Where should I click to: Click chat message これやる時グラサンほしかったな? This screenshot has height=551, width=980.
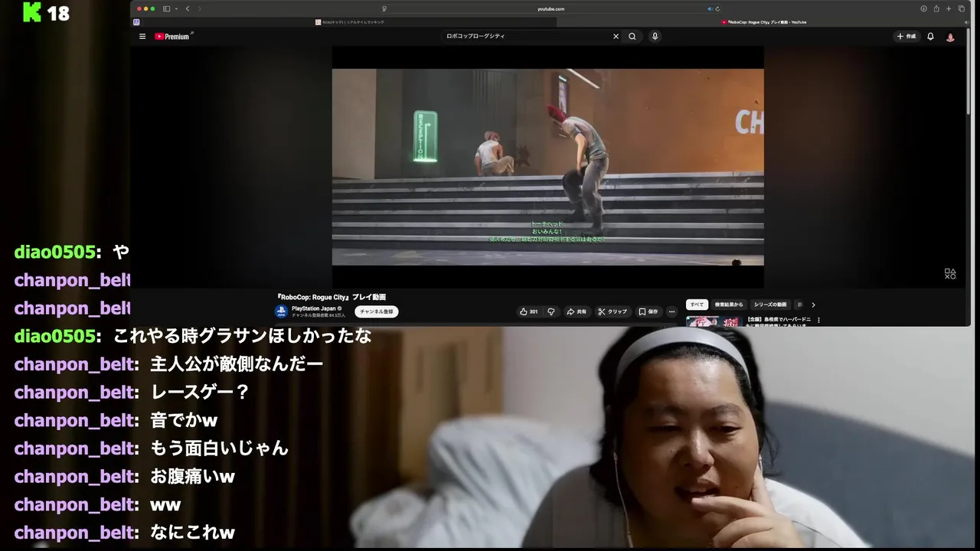(242, 336)
